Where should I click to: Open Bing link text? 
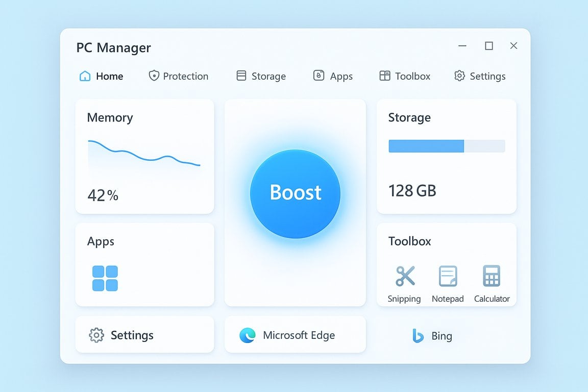click(x=442, y=336)
